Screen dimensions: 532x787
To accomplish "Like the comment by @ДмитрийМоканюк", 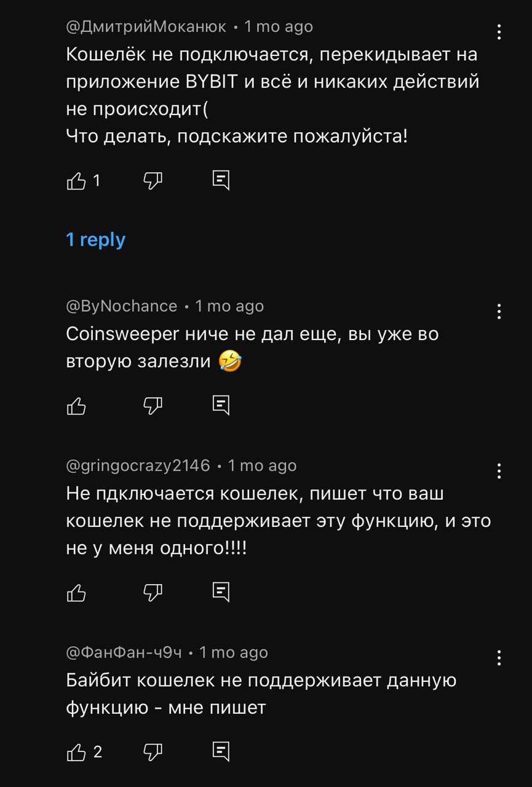I will (76, 180).
